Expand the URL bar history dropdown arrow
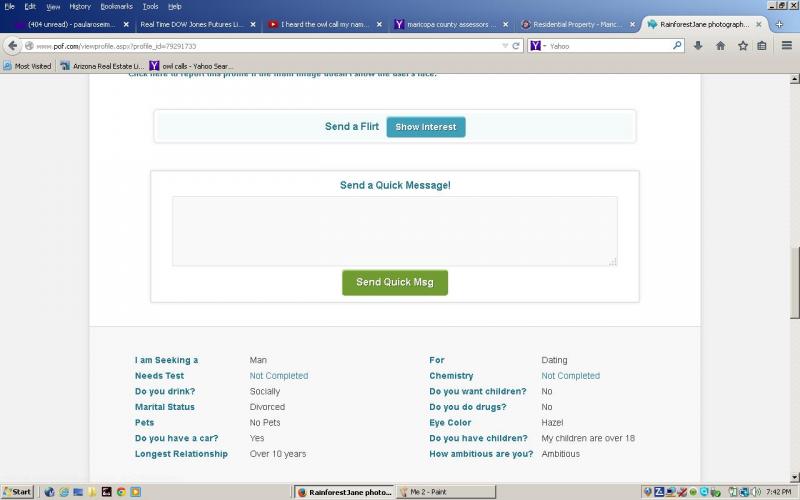This screenshot has width=800, height=500. pos(505,46)
